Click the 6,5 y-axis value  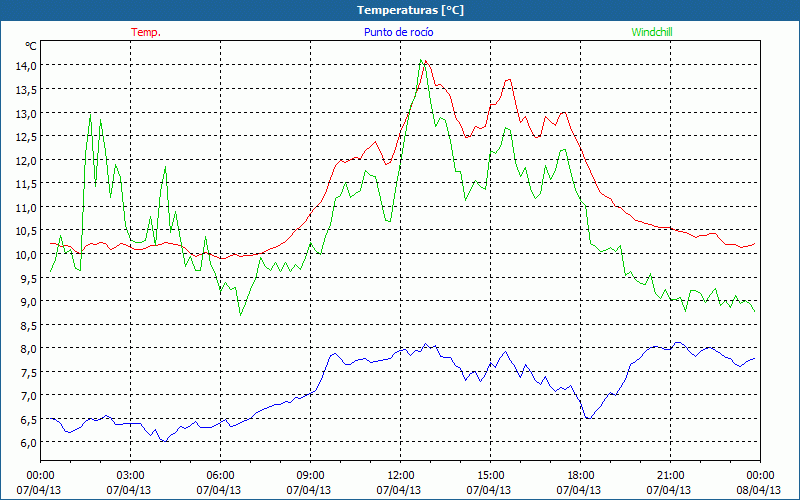28,419
